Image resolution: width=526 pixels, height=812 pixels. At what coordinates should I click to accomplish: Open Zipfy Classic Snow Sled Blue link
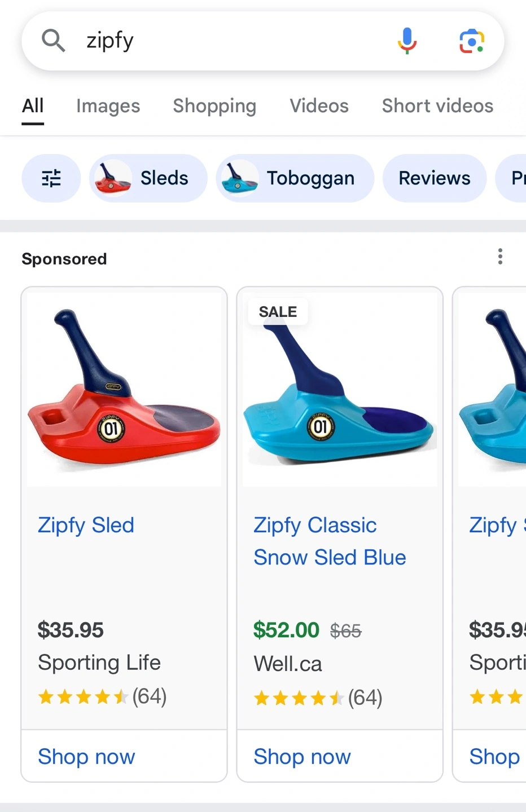click(330, 541)
